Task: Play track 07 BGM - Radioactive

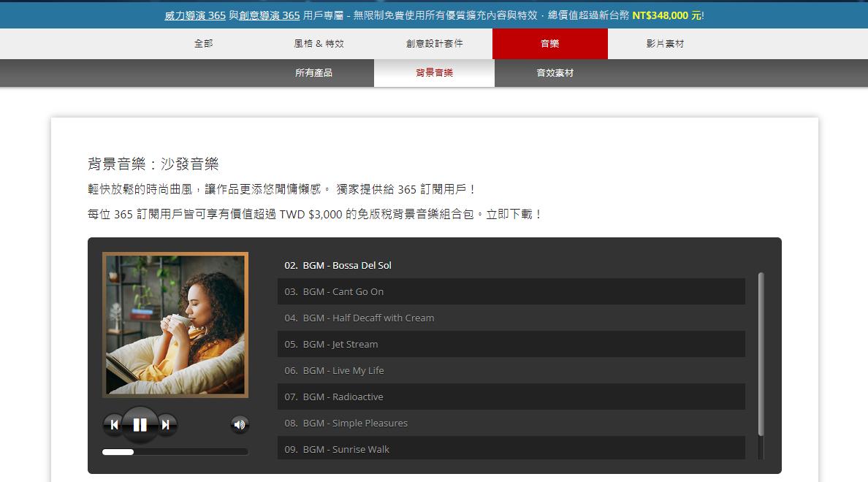Action: click(511, 397)
